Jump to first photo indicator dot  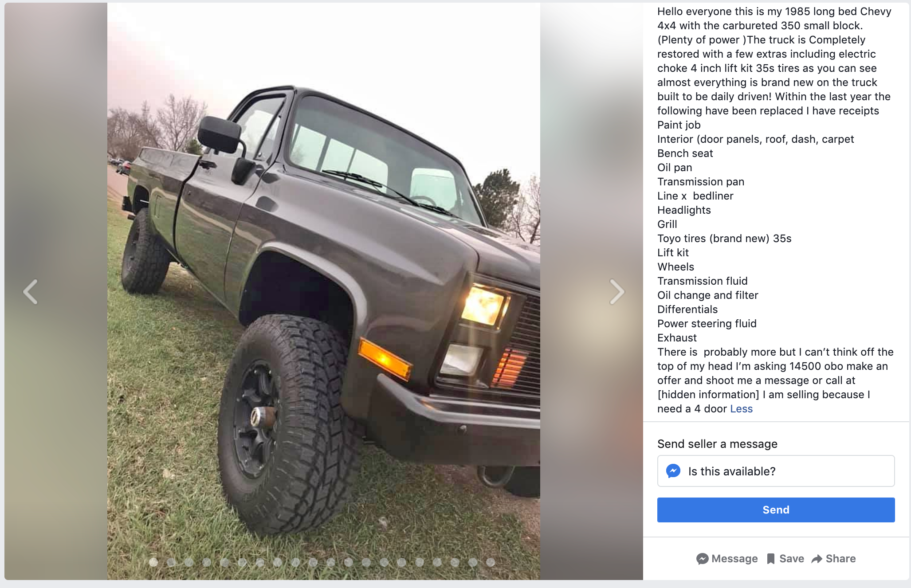(153, 562)
